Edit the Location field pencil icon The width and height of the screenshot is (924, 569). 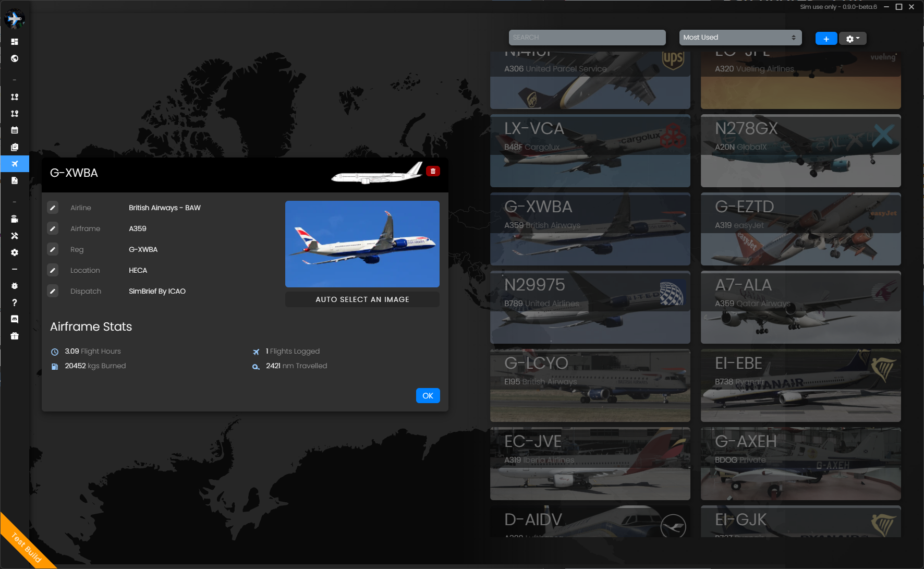pos(53,270)
